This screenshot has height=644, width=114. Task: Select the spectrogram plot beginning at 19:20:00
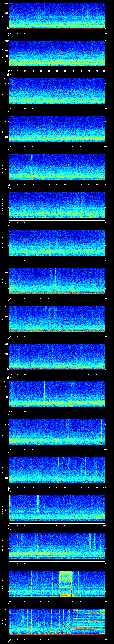pyautogui.click(x=57, y=53)
